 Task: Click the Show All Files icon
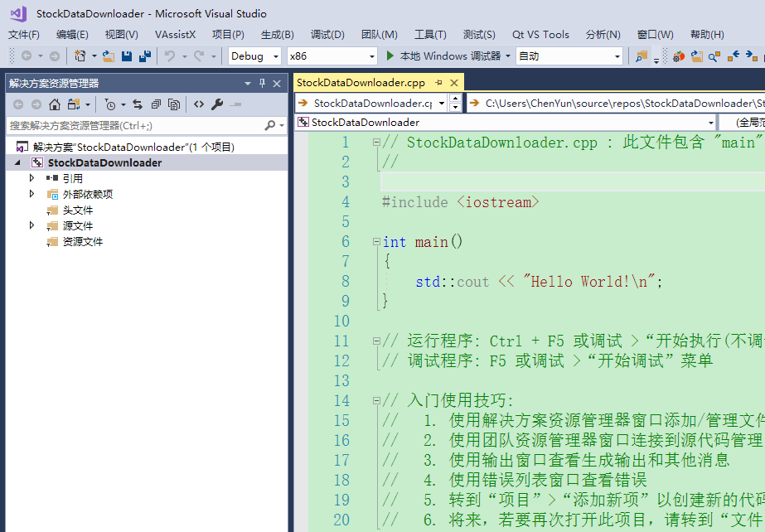(x=174, y=104)
